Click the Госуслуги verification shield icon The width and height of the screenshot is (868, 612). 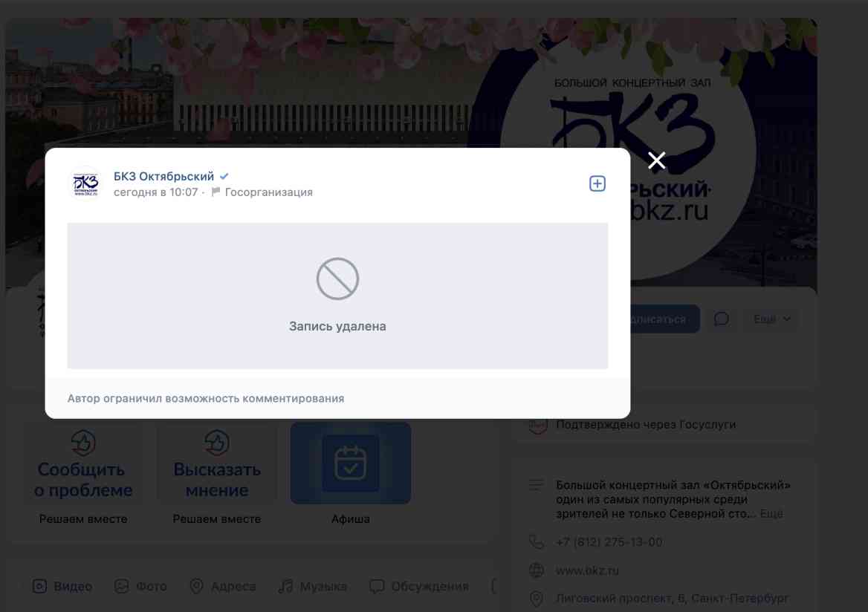[x=537, y=426]
